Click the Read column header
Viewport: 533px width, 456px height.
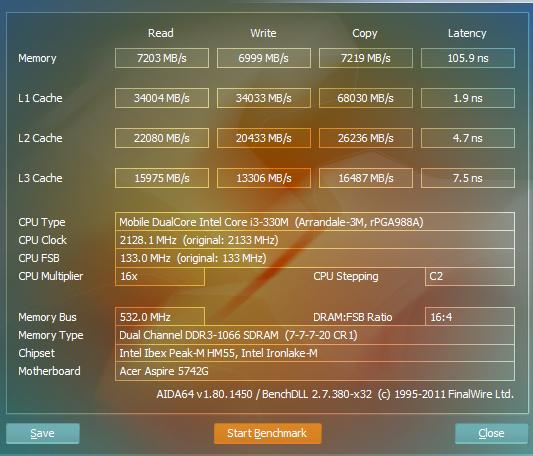pyautogui.click(x=161, y=33)
